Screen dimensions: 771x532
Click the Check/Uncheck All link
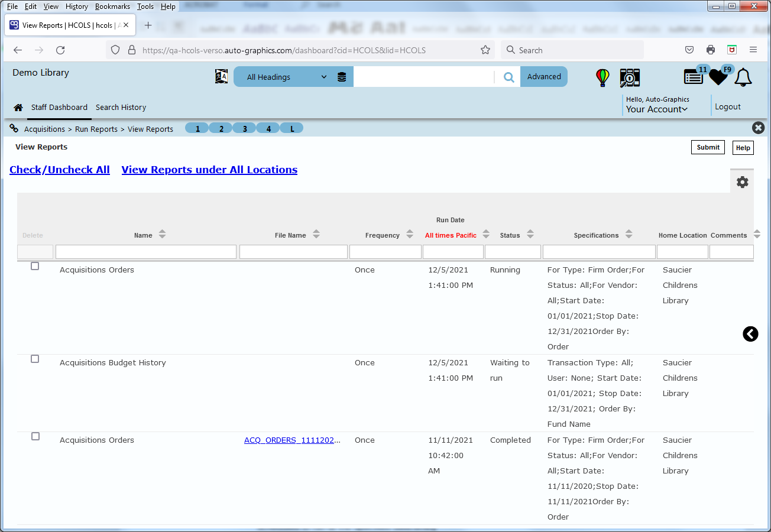coord(60,170)
